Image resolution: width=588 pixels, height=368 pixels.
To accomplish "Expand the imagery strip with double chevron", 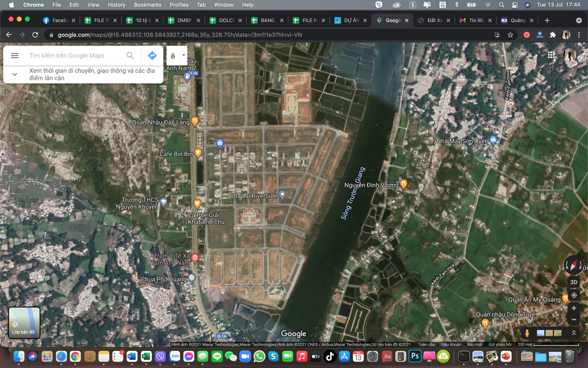I will point(574,333).
